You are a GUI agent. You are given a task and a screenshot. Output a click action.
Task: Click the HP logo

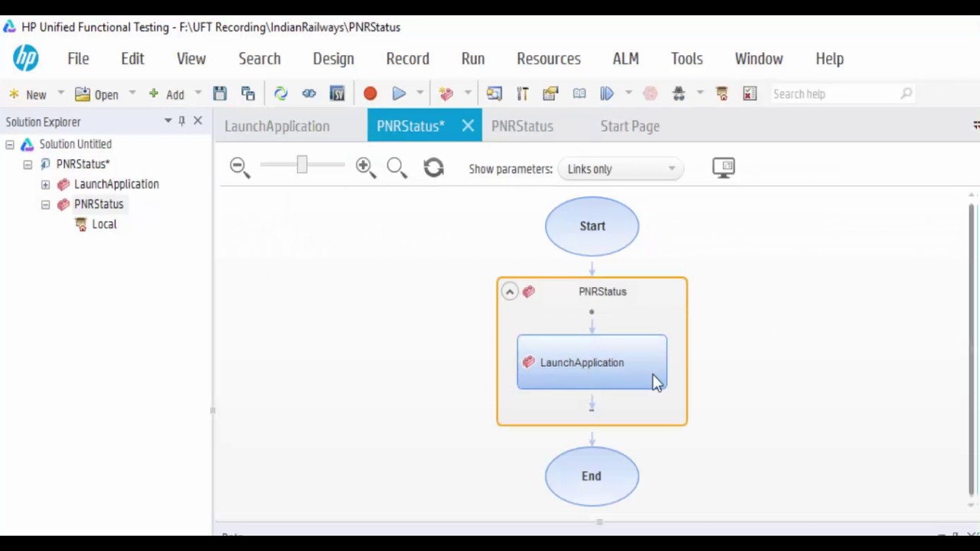pyautogui.click(x=25, y=58)
